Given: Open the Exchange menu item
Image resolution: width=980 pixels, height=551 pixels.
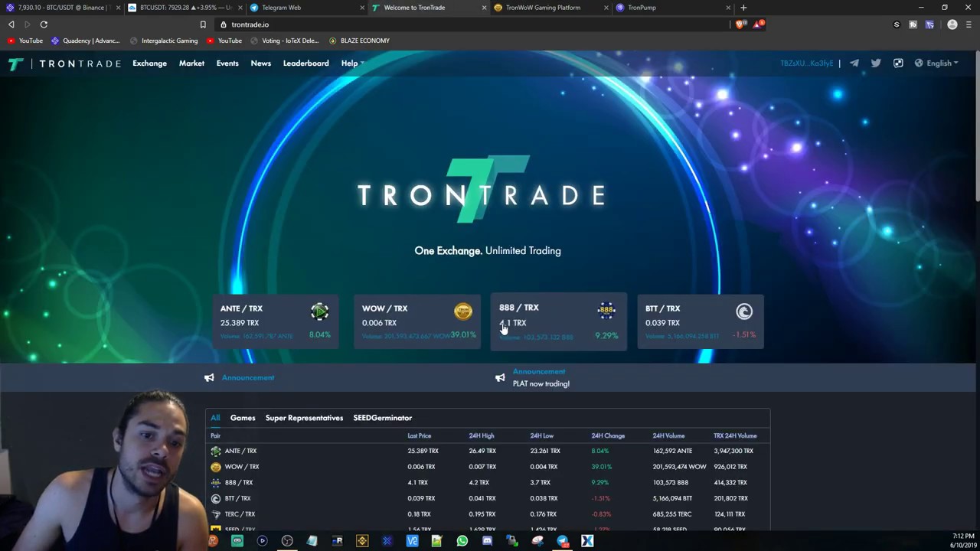Looking at the screenshot, I should pyautogui.click(x=149, y=64).
